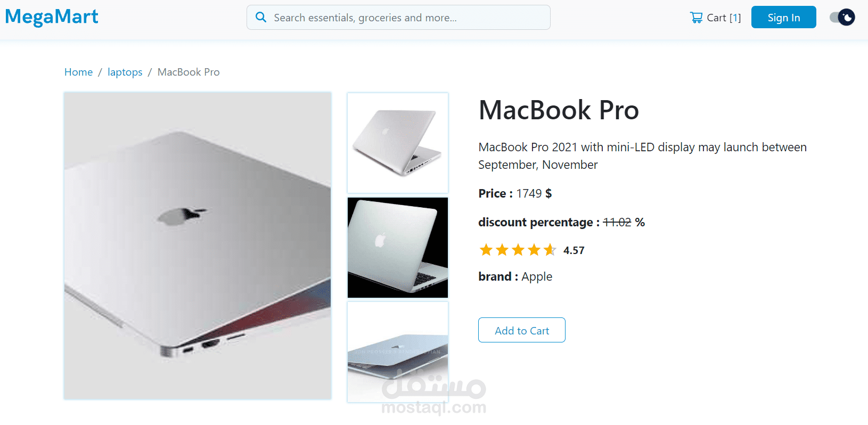Focus the search essentials input field
Screen dimensions: 868x425
tap(398, 18)
